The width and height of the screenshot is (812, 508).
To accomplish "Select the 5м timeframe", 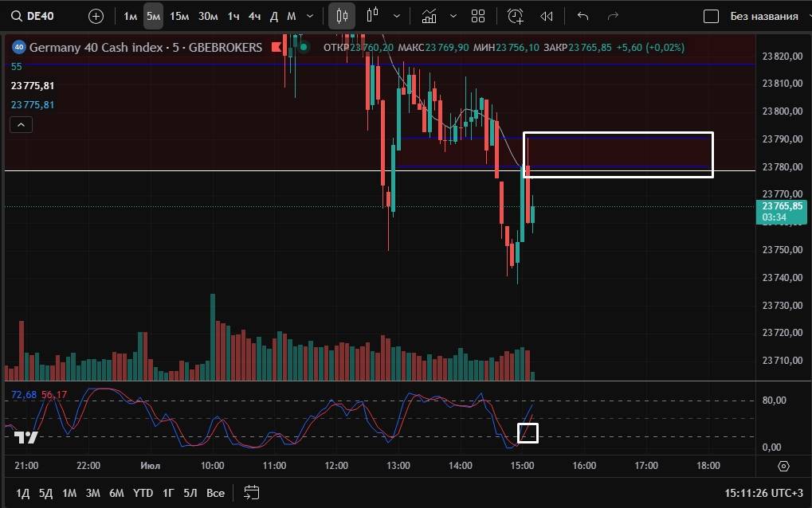I will click(x=153, y=17).
